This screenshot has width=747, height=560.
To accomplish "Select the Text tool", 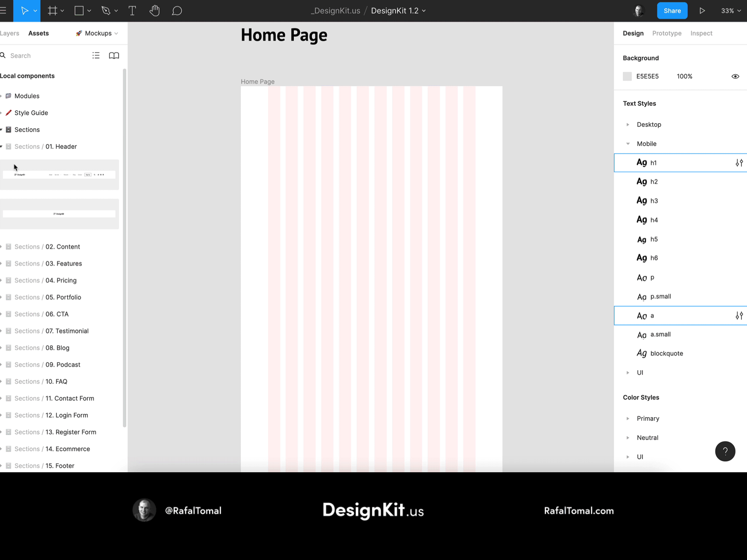I will tap(132, 11).
